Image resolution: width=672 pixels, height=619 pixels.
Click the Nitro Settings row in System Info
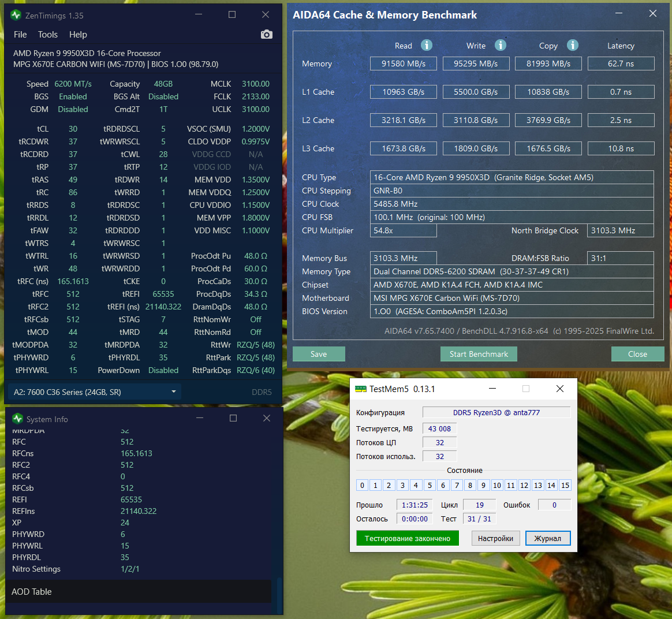(138, 569)
